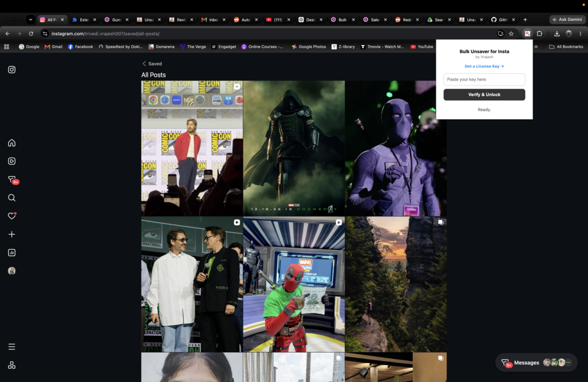Open red Deadpool in green shirt reel
The image size is (588, 382).
pos(294,284)
